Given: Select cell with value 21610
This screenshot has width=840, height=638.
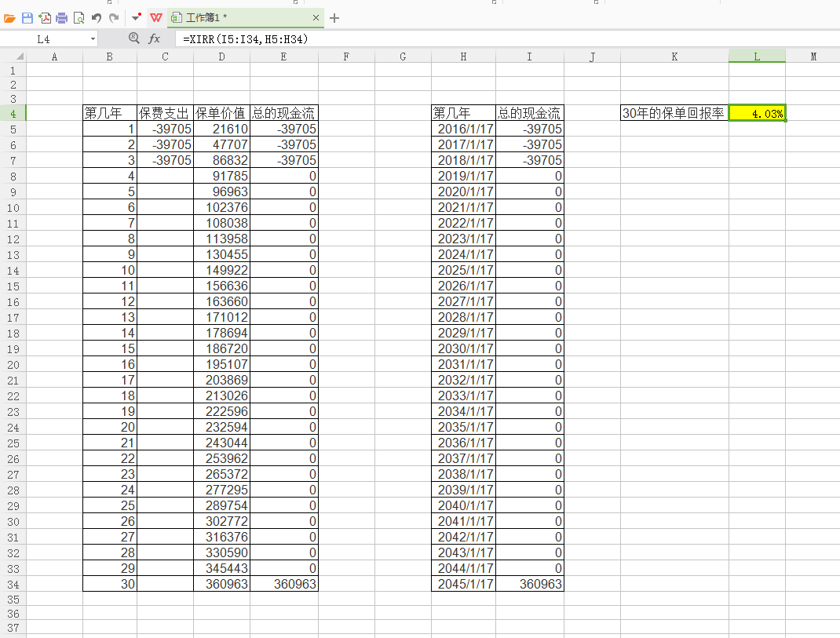Looking at the screenshot, I should [222, 129].
